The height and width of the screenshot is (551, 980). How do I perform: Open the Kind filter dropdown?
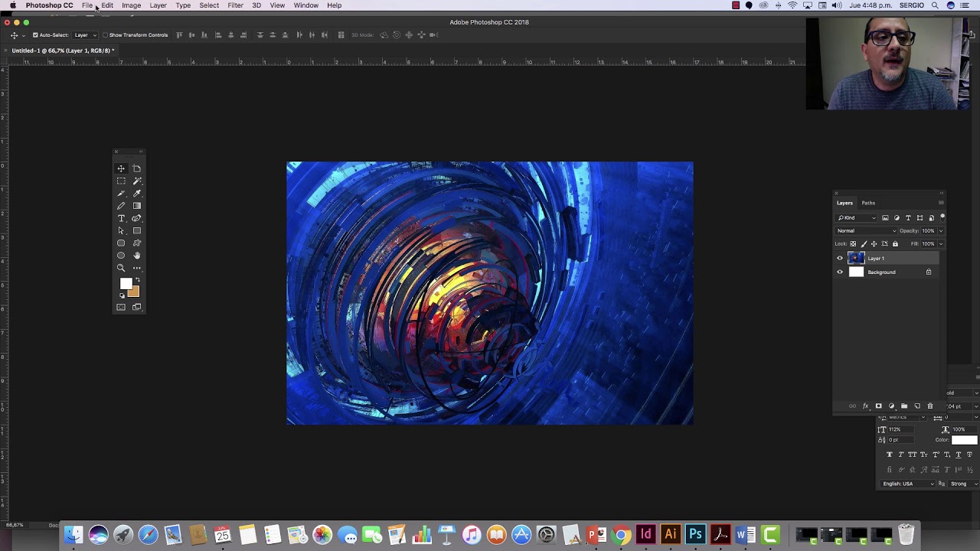(x=856, y=218)
